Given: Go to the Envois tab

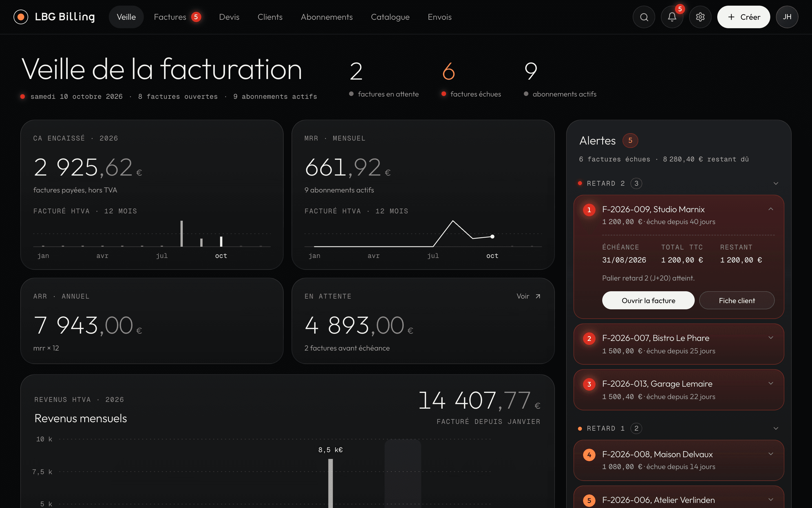Looking at the screenshot, I should pyautogui.click(x=440, y=17).
